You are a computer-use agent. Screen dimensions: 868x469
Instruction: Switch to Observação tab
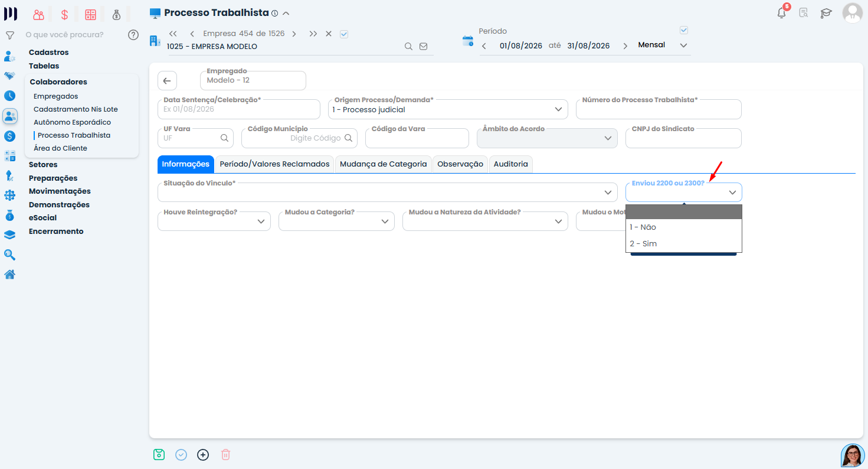[x=460, y=164]
